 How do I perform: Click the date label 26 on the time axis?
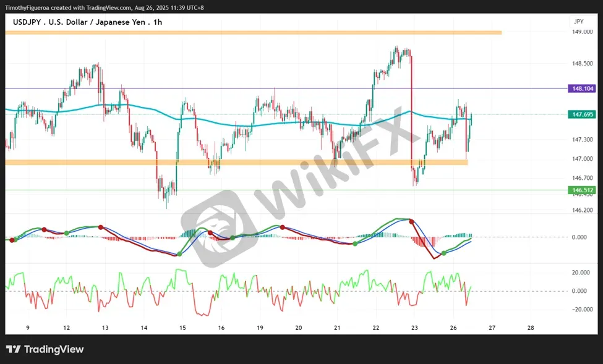pyautogui.click(x=453, y=328)
